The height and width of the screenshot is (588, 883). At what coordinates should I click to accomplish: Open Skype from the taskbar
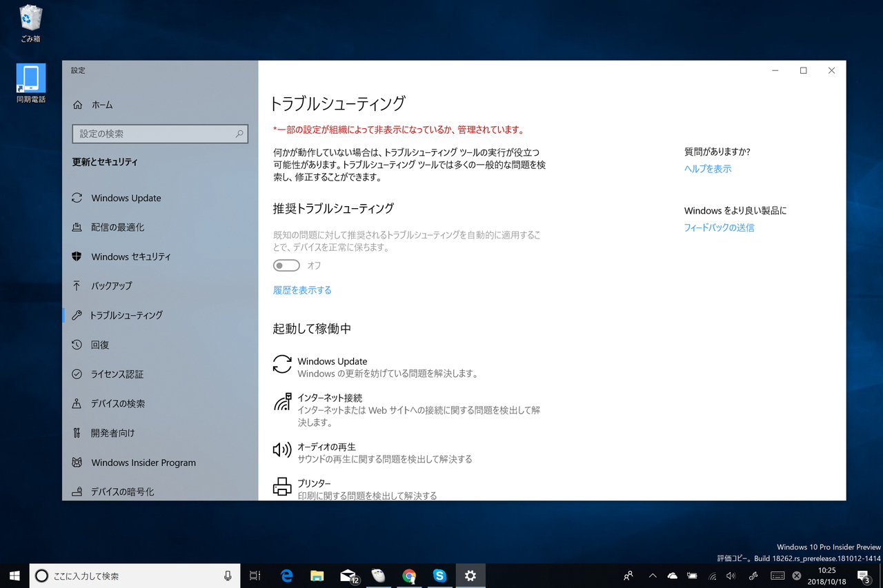pos(440,576)
